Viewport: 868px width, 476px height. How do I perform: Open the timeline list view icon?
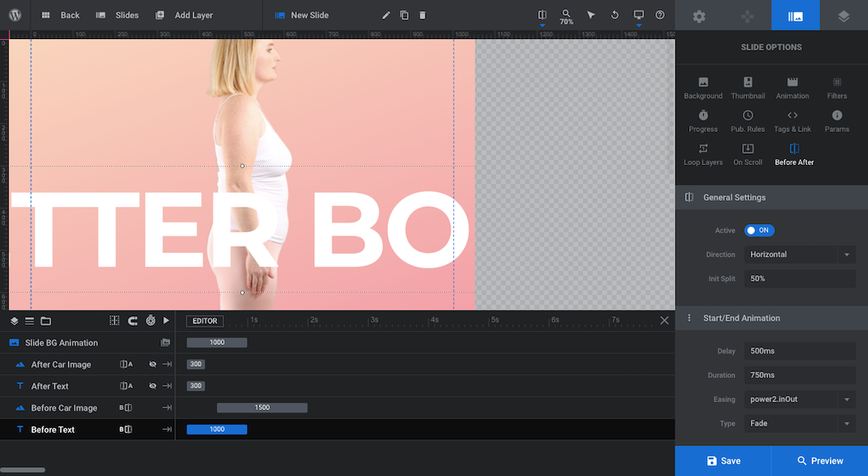(x=30, y=321)
